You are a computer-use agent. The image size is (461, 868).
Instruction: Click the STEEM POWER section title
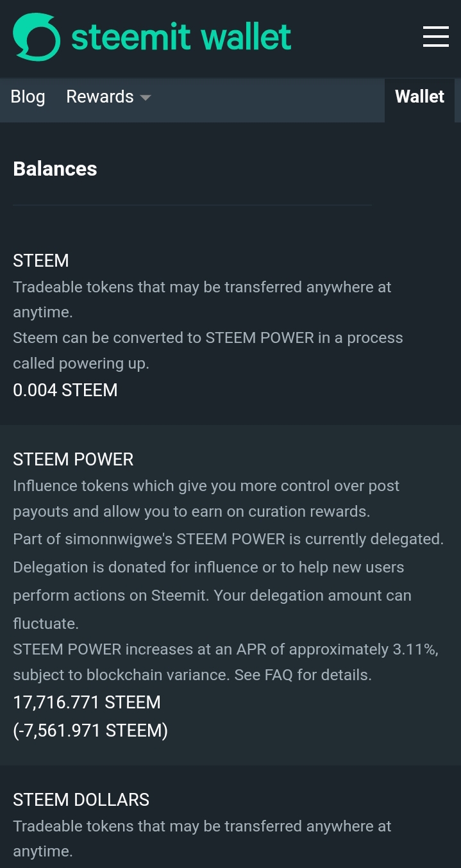pyautogui.click(x=73, y=459)
